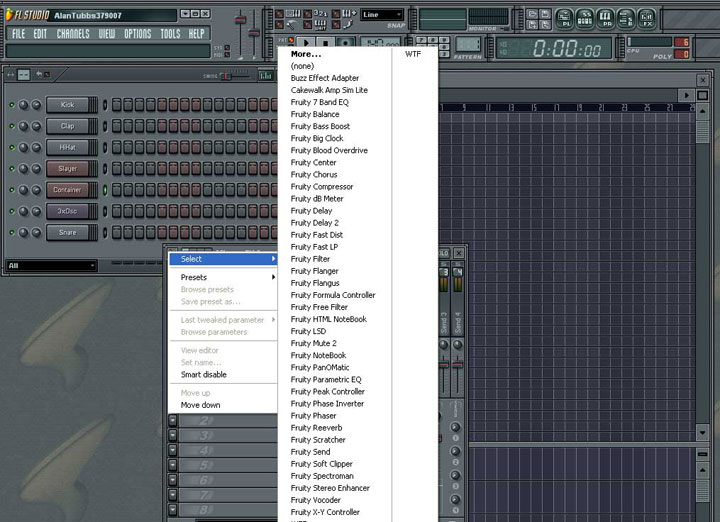Expand the Select submenu in context menu
Image resolution: width=720 pixels, height=522 pixels.
[x=224, y=259]
